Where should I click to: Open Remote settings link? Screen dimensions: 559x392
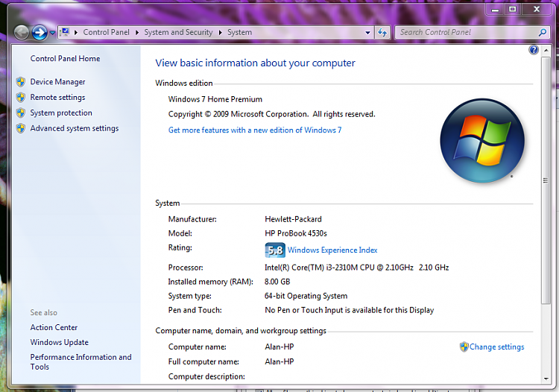click(x=57, y=98)
